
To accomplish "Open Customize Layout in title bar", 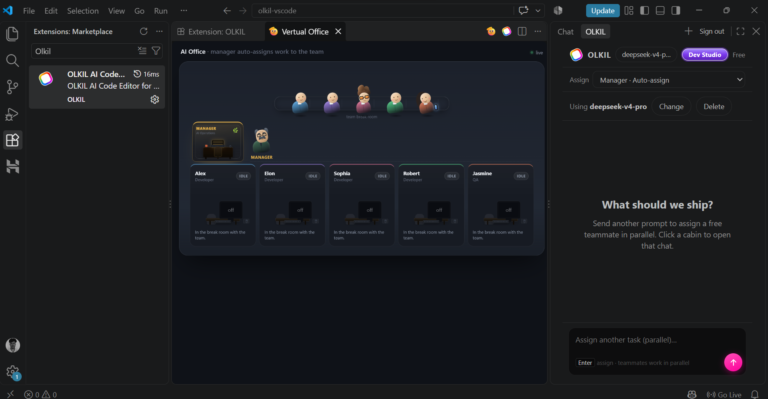I will pos(629,10).
